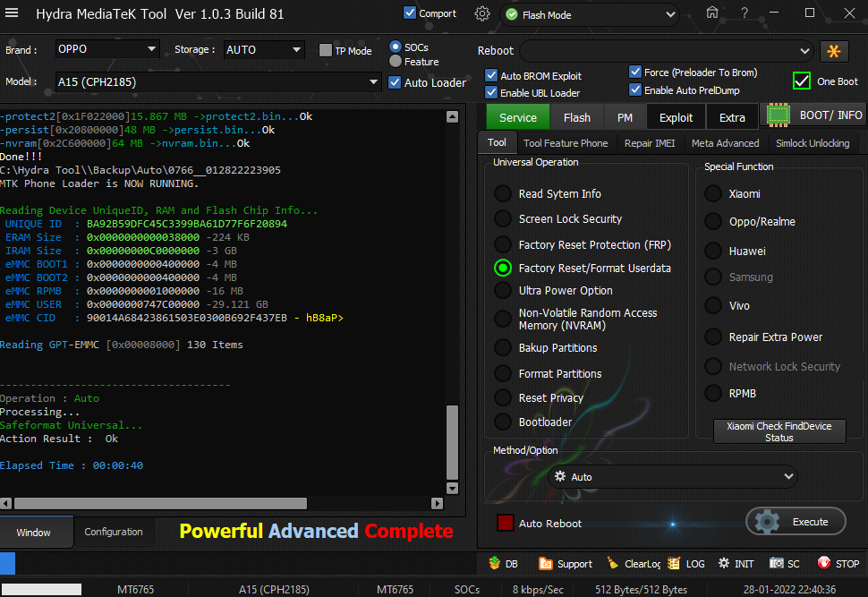Select NVRAM option
This screenshot has height=597, width=868.
[x=503, y=319]
